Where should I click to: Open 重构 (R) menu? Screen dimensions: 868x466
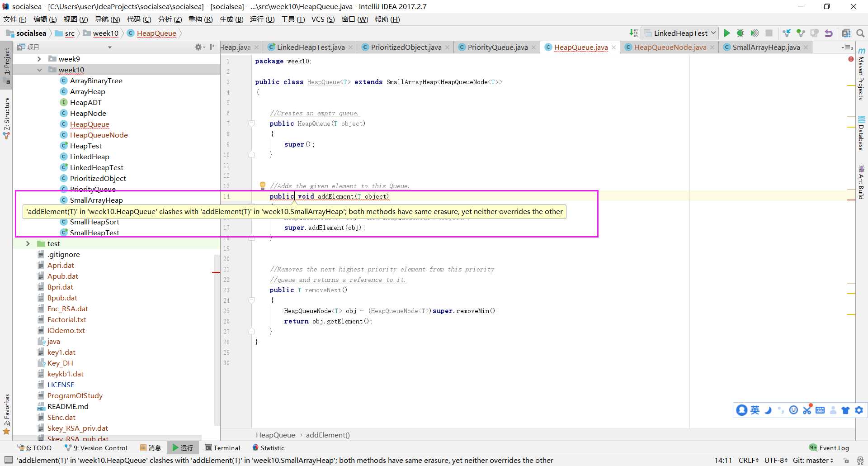coord(200,19)
